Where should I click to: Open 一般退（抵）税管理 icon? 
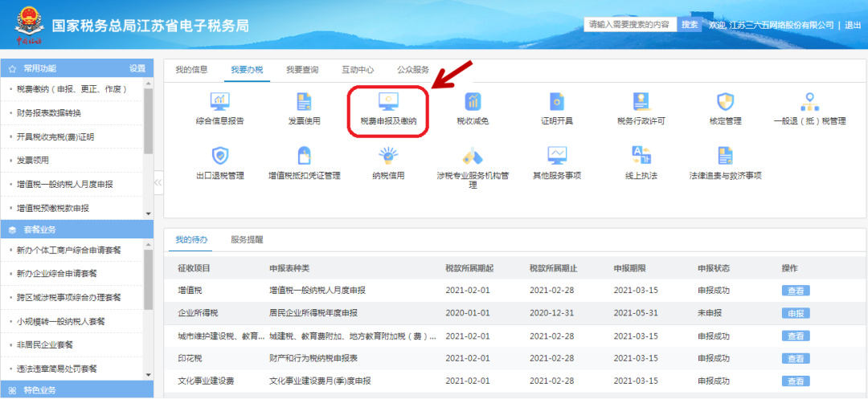(x=810, y=102)
